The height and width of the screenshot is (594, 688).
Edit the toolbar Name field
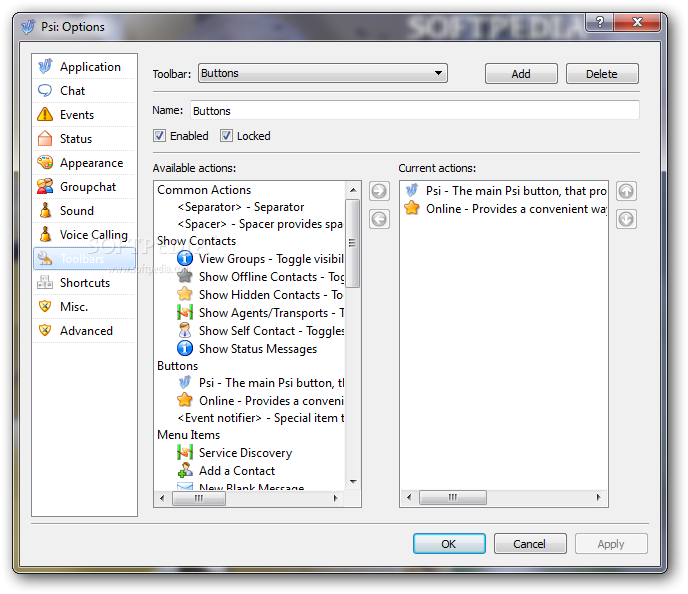pos(415,111)
